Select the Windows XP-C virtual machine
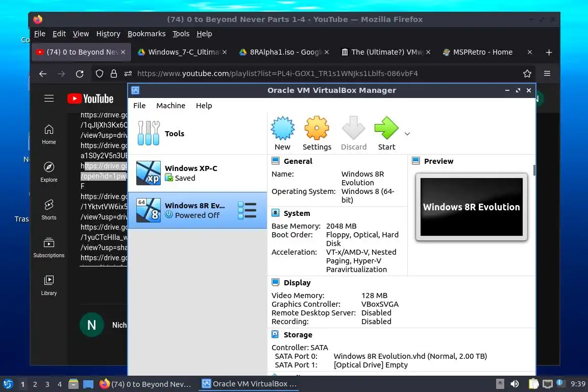 (x=197, y=173)
